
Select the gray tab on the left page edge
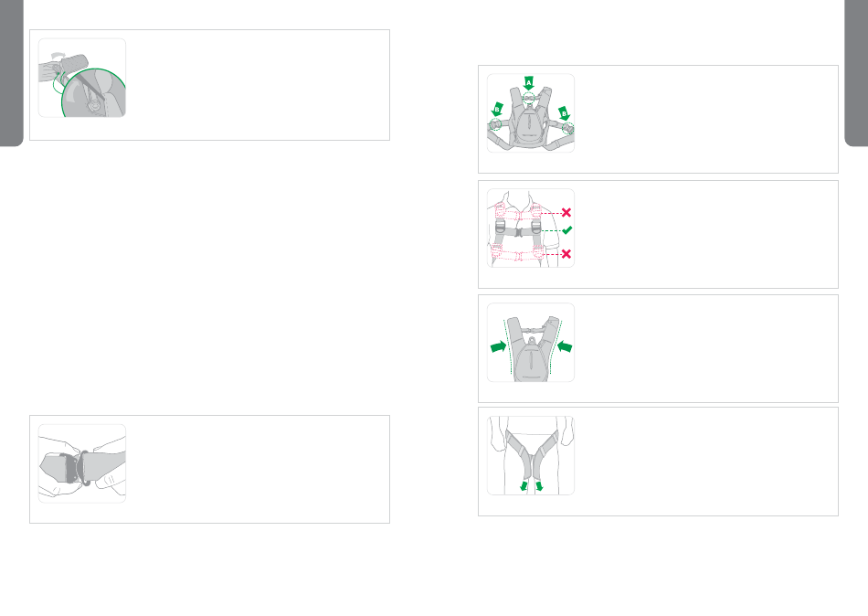(11, 72)
